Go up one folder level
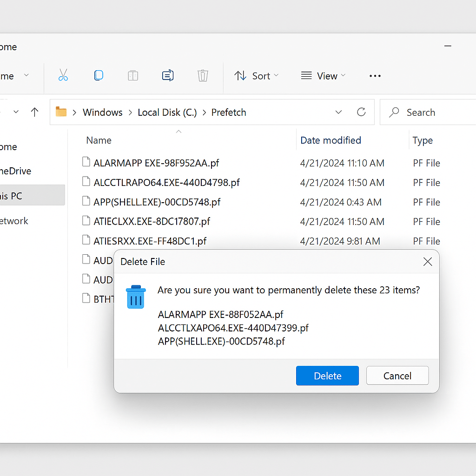The width and height of the screenshot is (476, 476). point(34,112)
